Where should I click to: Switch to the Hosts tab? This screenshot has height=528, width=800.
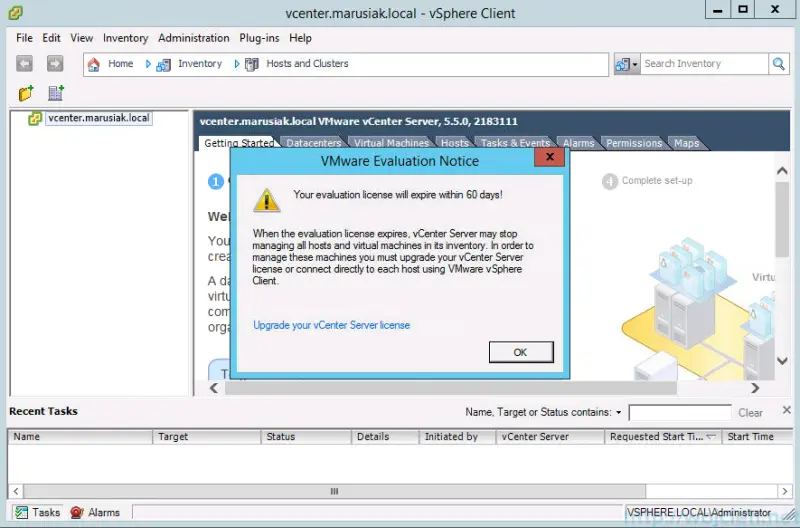[455, 143]
